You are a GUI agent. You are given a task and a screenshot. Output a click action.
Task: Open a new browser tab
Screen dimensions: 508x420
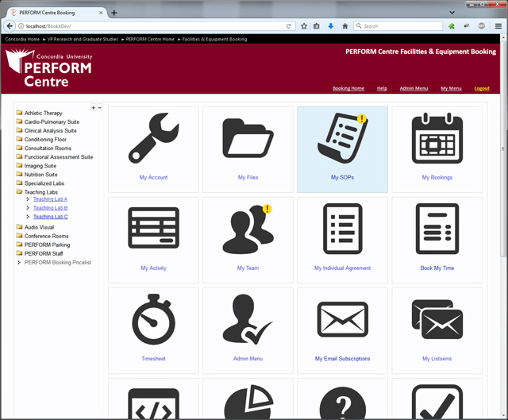click(114, 13)
